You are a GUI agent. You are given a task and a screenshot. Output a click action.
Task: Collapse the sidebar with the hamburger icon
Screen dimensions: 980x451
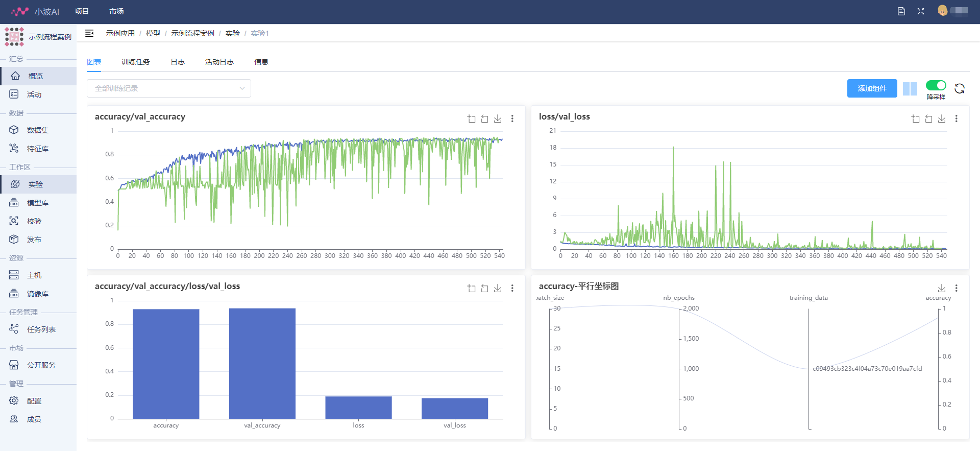(x=89, y=33)
